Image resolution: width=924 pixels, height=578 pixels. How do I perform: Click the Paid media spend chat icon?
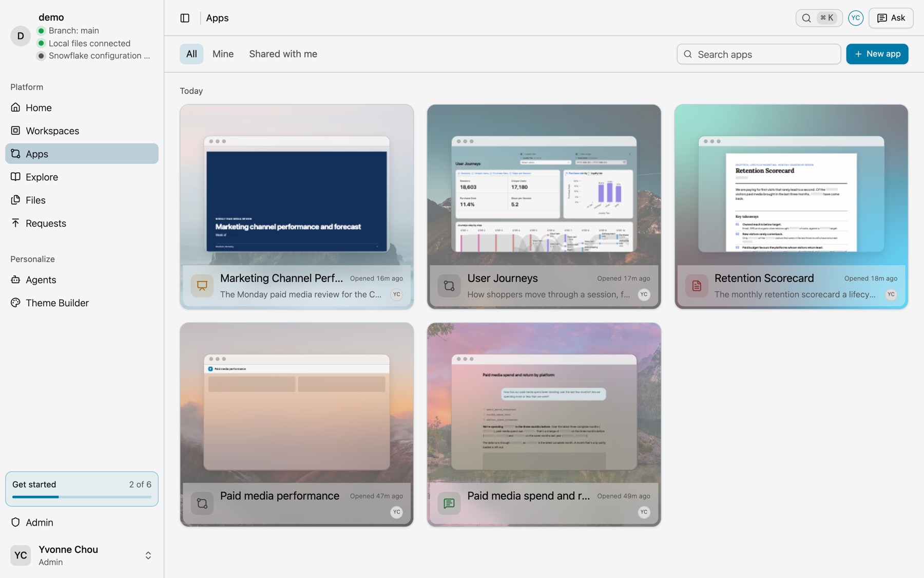[449, 504]
